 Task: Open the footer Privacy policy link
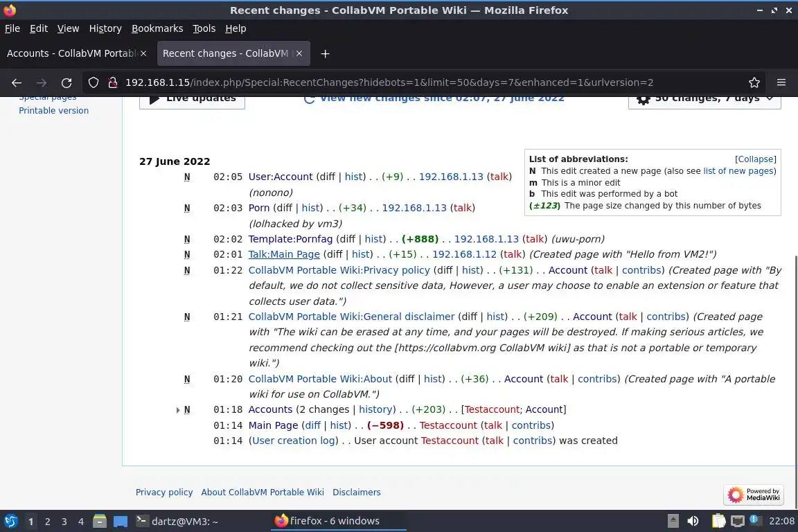pos(164,493)
